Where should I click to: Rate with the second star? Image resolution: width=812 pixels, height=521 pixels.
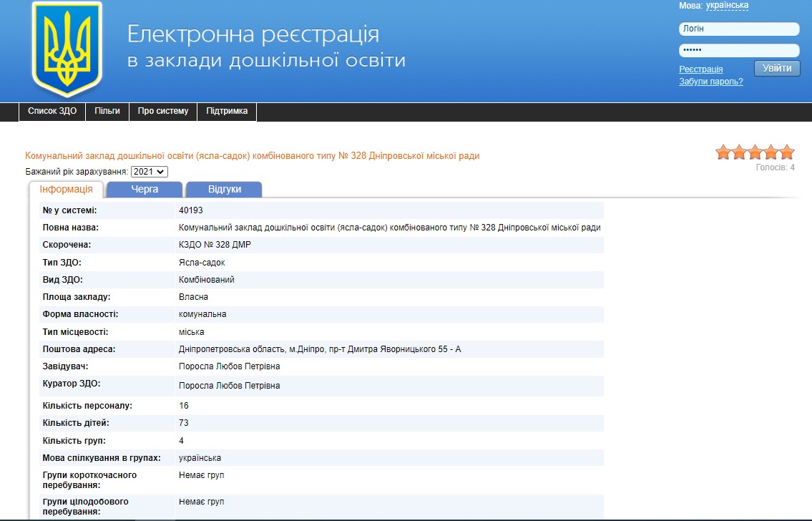(740, 152)
